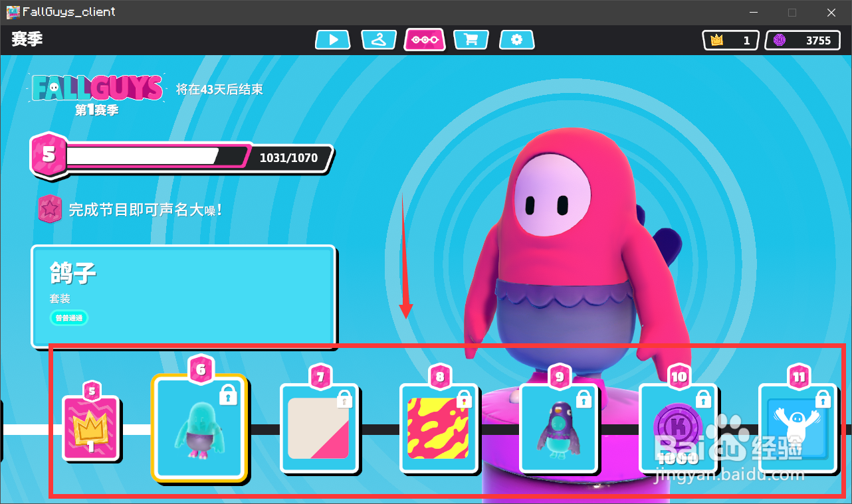The width and height of the screenshot is (852, 504).
Task: Click the 赛季 page title
Action: [x=27, y=39]
